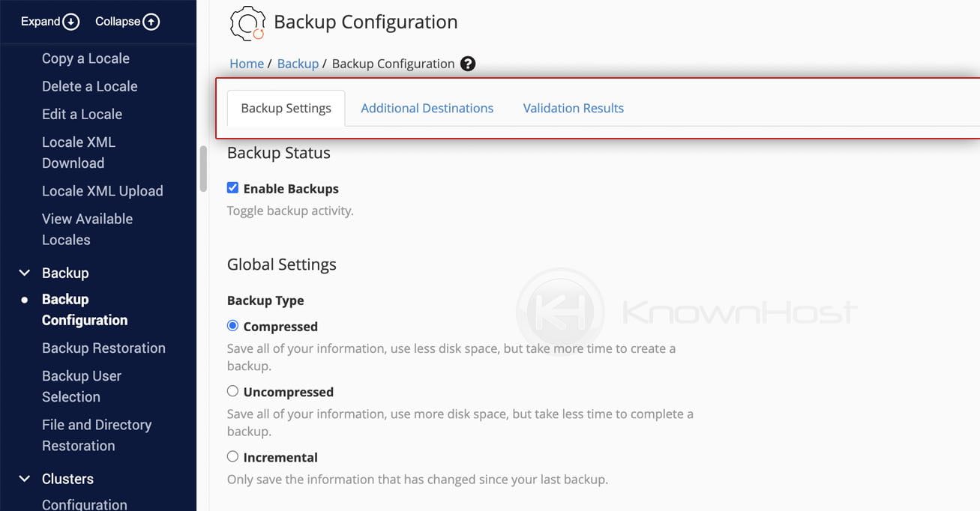
Task: Select the Uncompressed backup type
Action: (232, 391)
